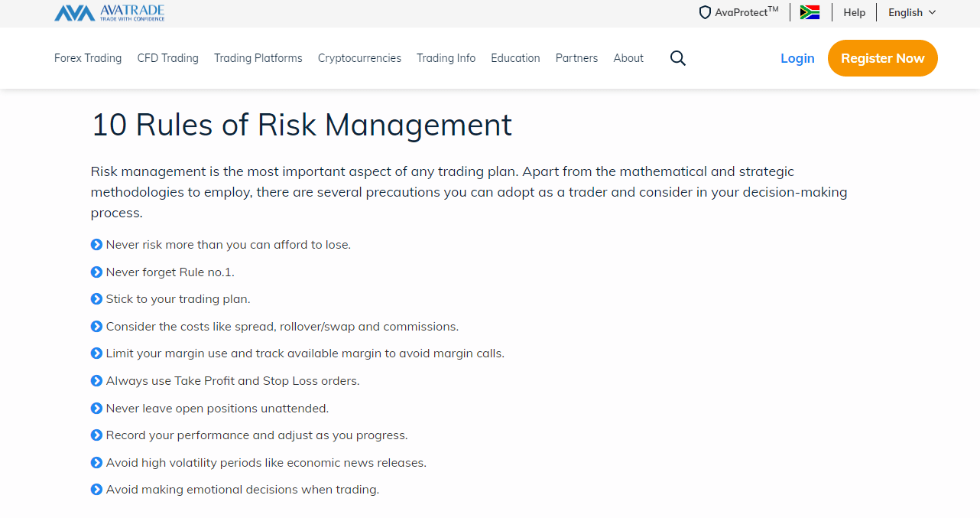Image resolution: width=980 pixels, height=518 pixels.
Task: Expand the Cryptocurrencies menu
Action: (x=359, y=58)
